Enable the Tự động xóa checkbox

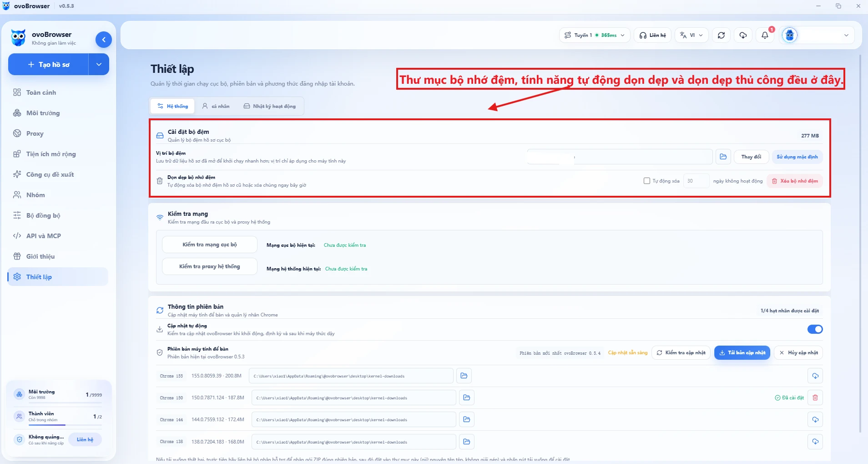[x=646, y=181]
